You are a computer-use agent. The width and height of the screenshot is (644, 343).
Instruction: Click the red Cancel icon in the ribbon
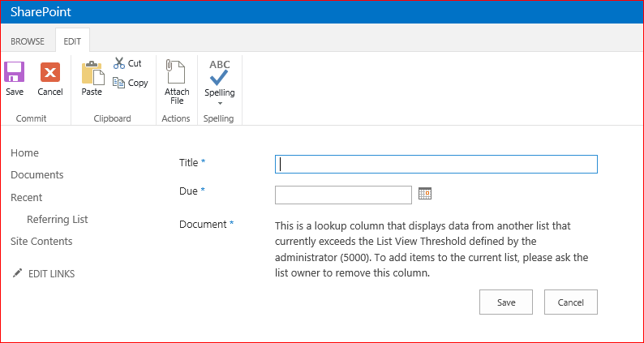50,72
